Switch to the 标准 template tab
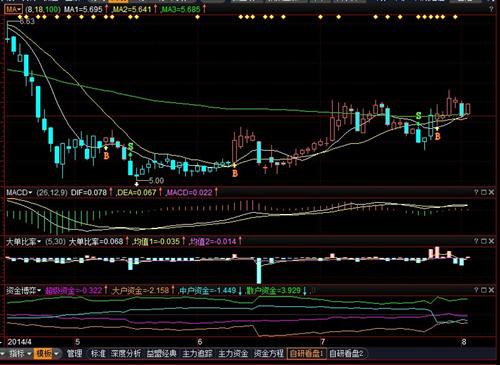The image size is (500, 365). click(98, 353)
